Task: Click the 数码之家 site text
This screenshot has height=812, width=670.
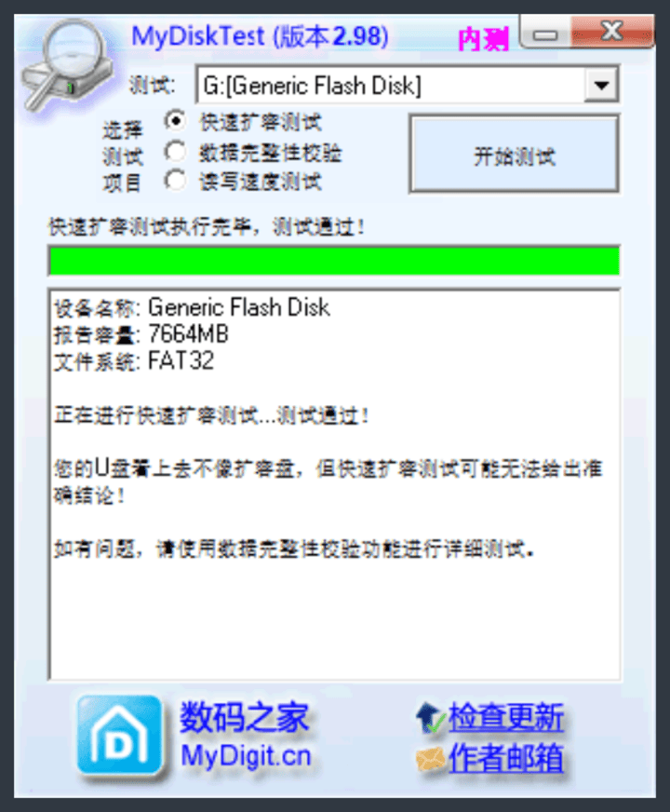Action: pyautogui.click(x=244, y=717)
